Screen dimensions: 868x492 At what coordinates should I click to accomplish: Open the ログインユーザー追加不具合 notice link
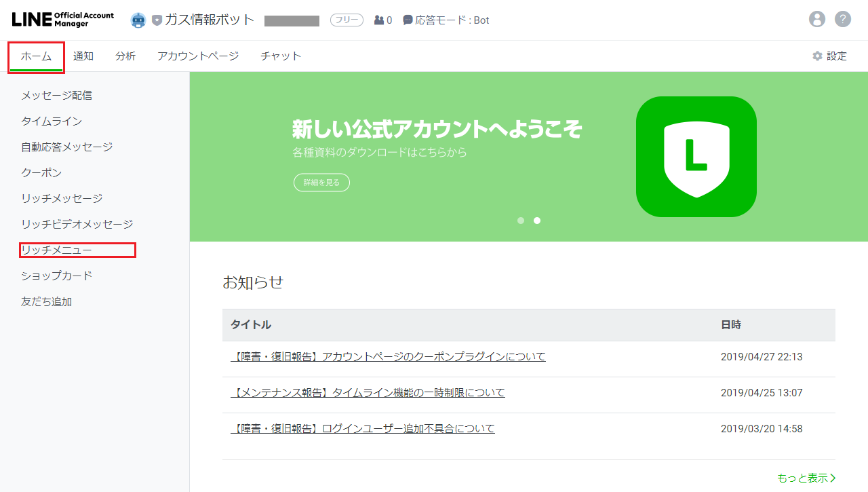tap(363, 428)
